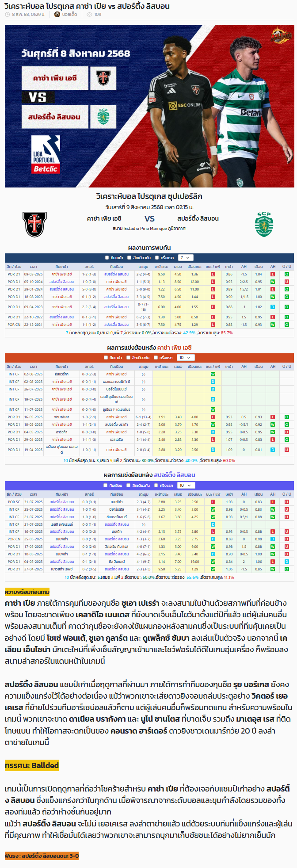Click the score column header in head-to-head table
Image resolution: width=297 pixels, height=868 pixels.
[89, 267]
